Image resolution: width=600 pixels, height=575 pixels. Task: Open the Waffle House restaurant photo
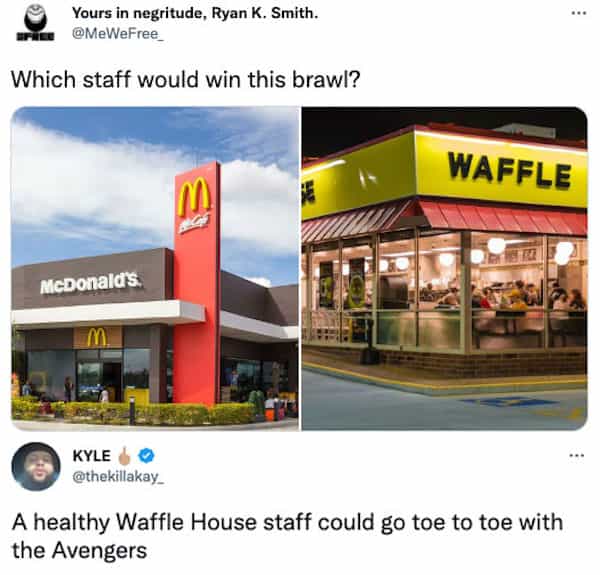point(445,269)
